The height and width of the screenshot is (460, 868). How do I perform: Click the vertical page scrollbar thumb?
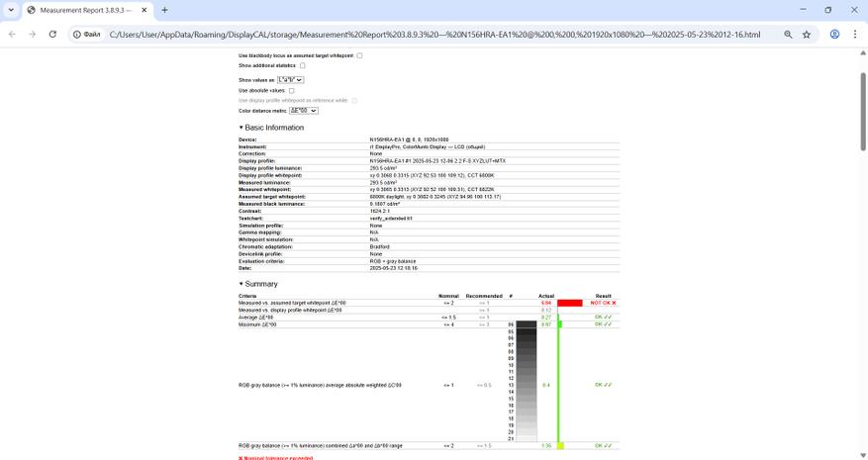862,111
